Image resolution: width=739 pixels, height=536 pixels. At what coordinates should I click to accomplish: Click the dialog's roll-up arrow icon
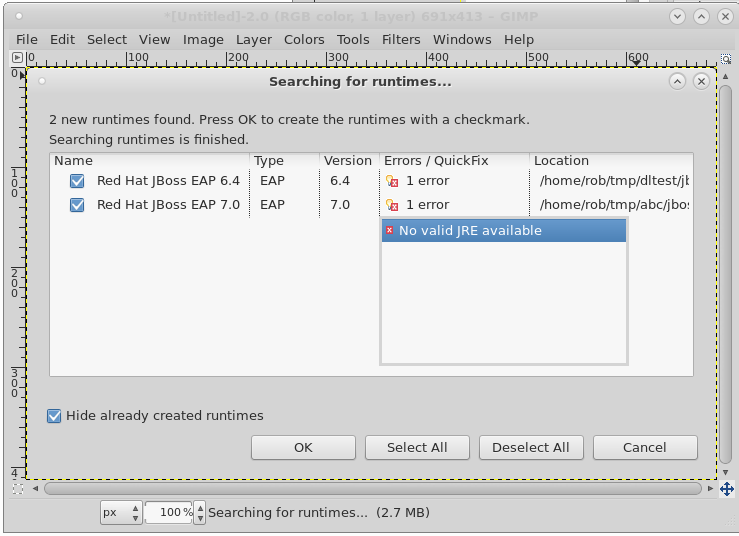coord(677,81)
